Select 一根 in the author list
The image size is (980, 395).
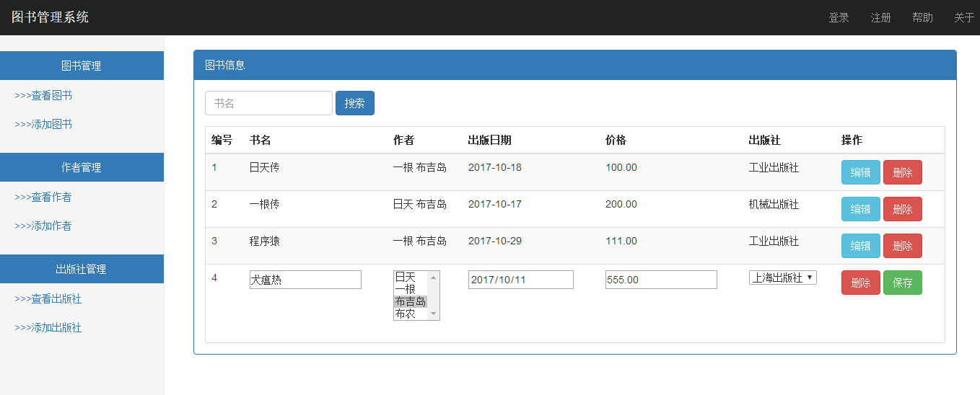pos(411,289)
